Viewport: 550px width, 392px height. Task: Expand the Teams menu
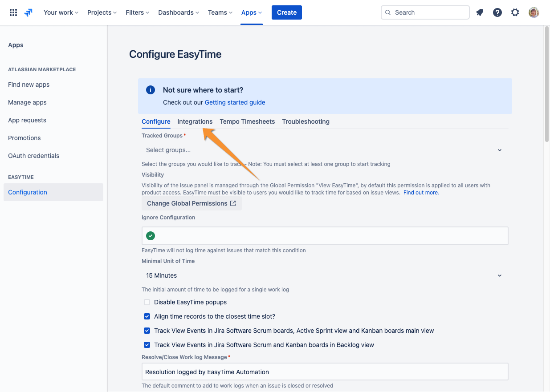[x=220, y=12]
